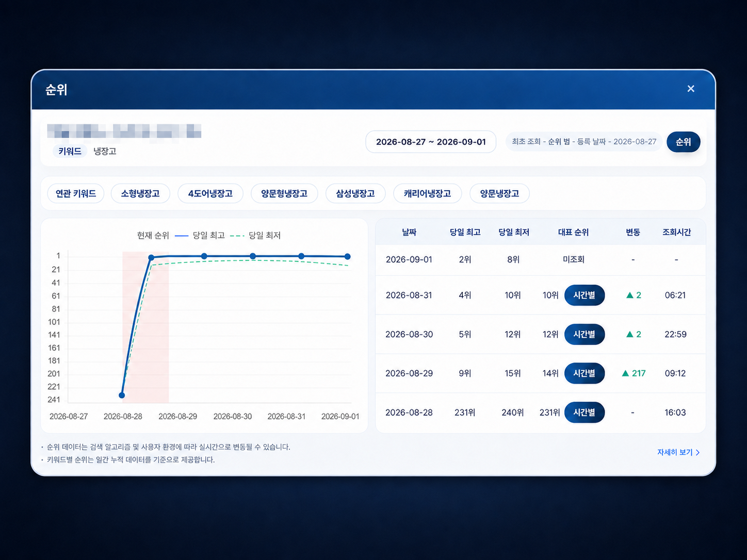Click the ▲ 2 indicator in 2026-08-31 row

tap(634, 295)
